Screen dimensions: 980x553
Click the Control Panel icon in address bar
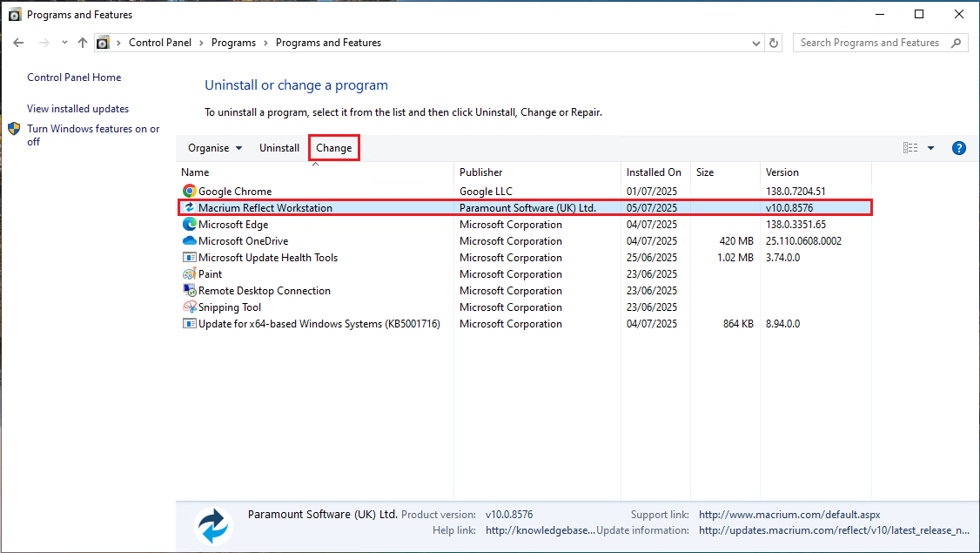[x=103, y=43]
